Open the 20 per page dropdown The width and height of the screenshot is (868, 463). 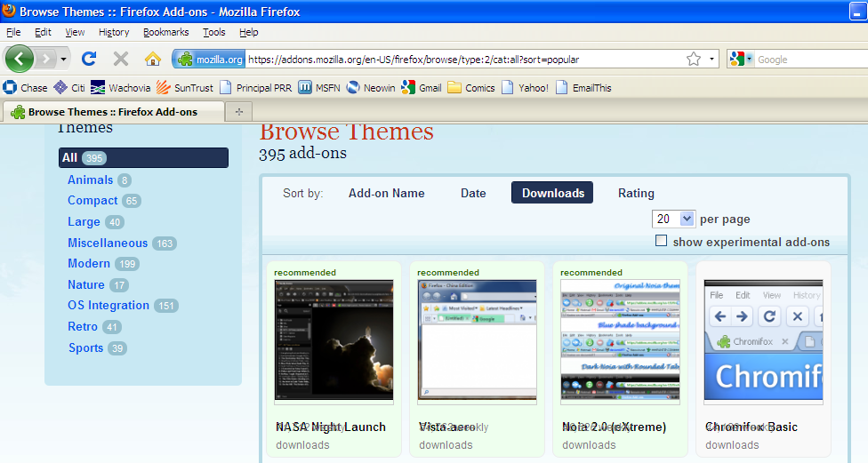(673, 219)
